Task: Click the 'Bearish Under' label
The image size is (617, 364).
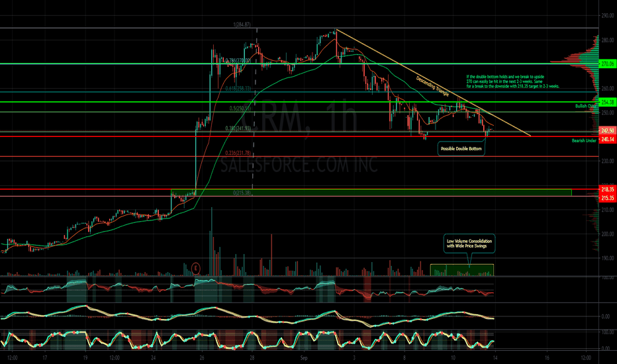Action: [x=584, y=140]
